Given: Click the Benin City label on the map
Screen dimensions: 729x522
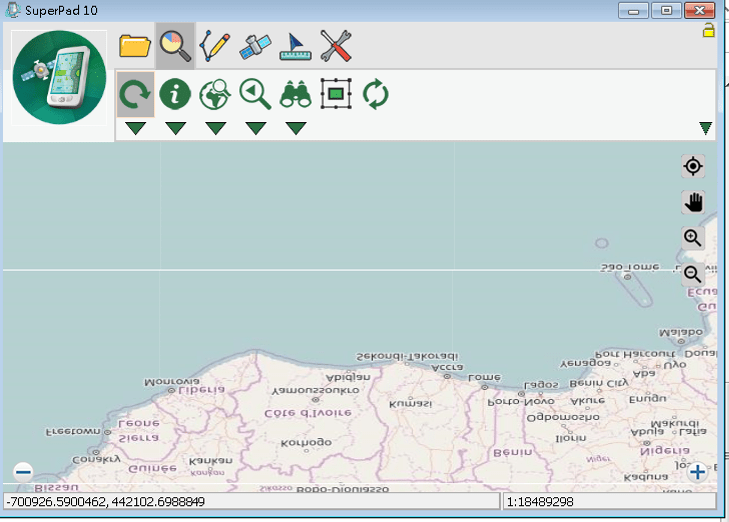Looking at the screenshot, I should click(x=598, y=383).
